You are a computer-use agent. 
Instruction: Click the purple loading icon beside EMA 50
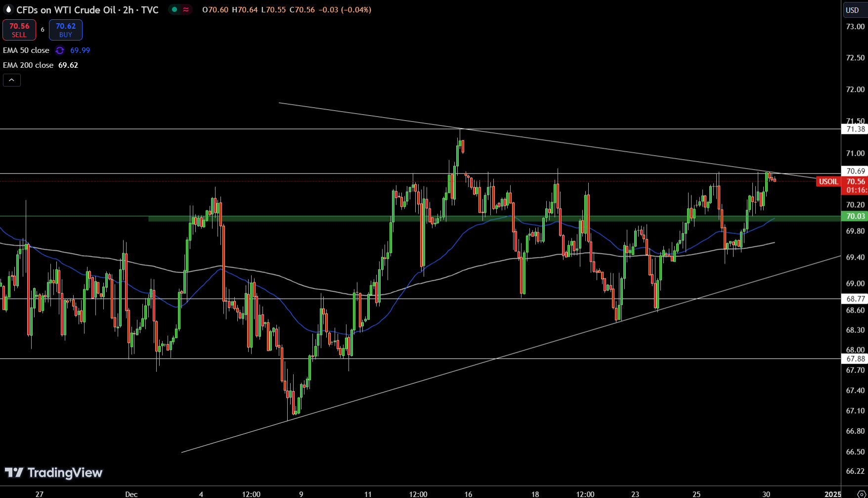click(60, 50)
